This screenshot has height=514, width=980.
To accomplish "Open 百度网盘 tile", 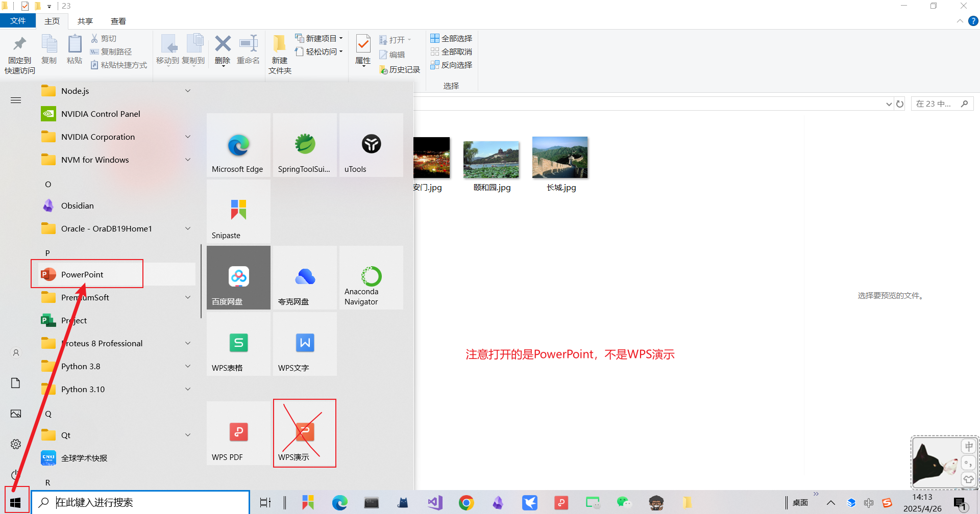I will 238,278.
